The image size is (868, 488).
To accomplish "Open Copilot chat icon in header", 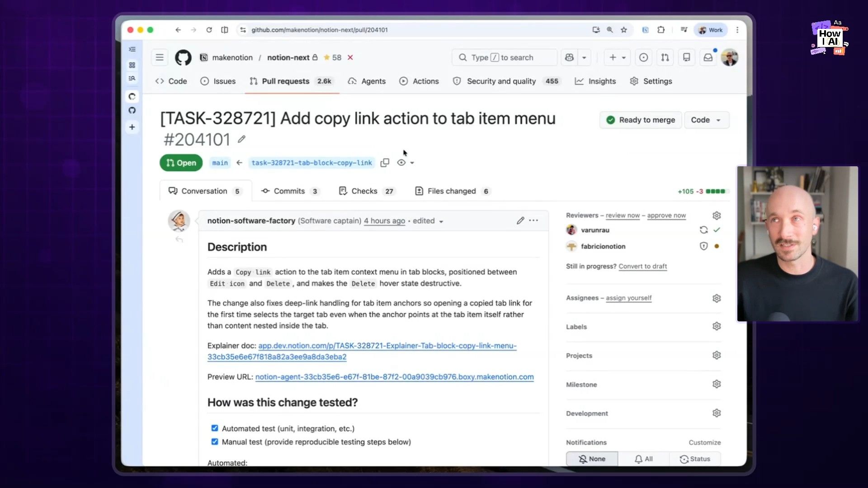I will tap(569, 57).
